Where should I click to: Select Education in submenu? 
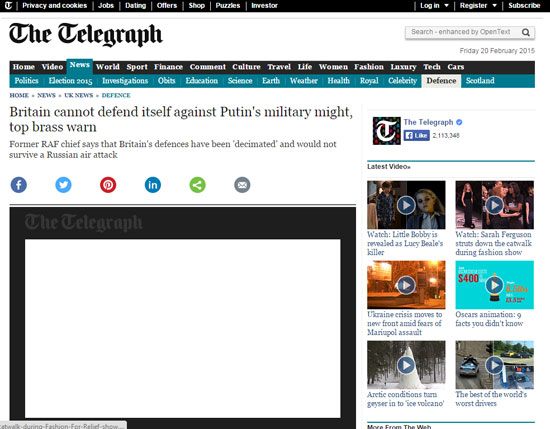pyautogui.click(x=202, y=81)
